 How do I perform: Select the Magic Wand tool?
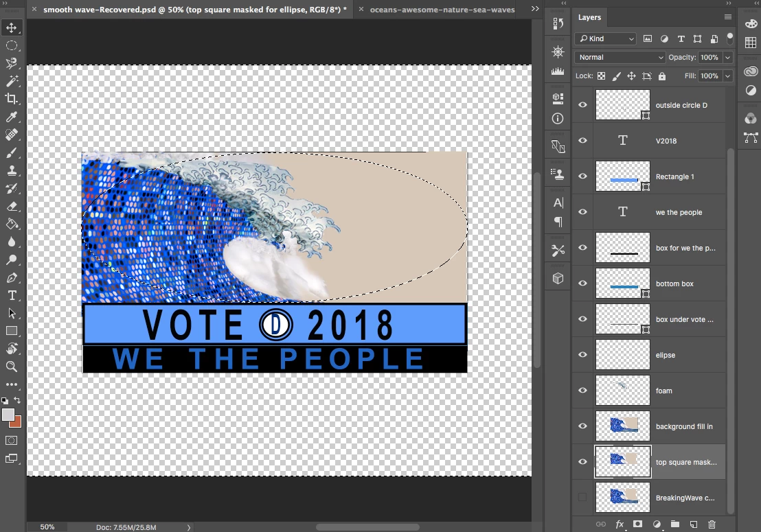[x=12, y=81]
